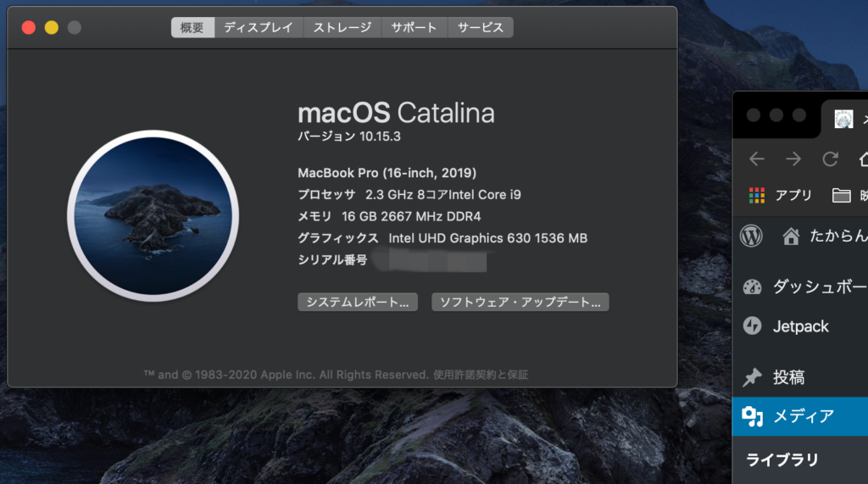Click the browser tab favicon
The image size is (868, 484).
(x=843, y=119)
